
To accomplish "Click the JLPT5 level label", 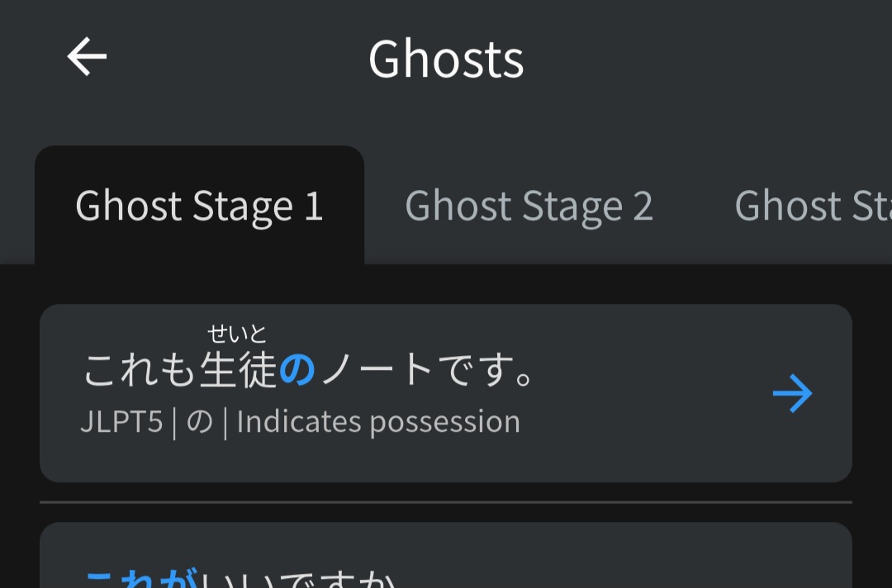I will pyautogui.click(x=121, y=422).
